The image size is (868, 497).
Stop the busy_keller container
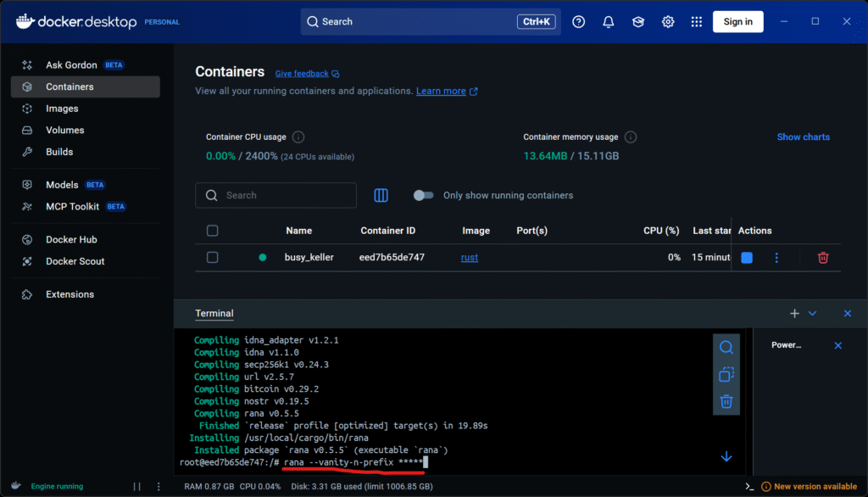[747, 258]
